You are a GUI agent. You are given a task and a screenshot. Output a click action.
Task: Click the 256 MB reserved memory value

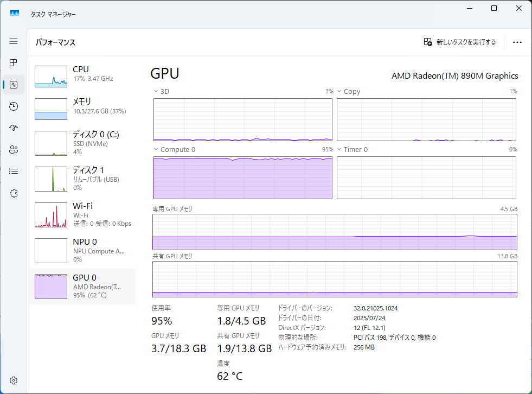click(364, 347)
